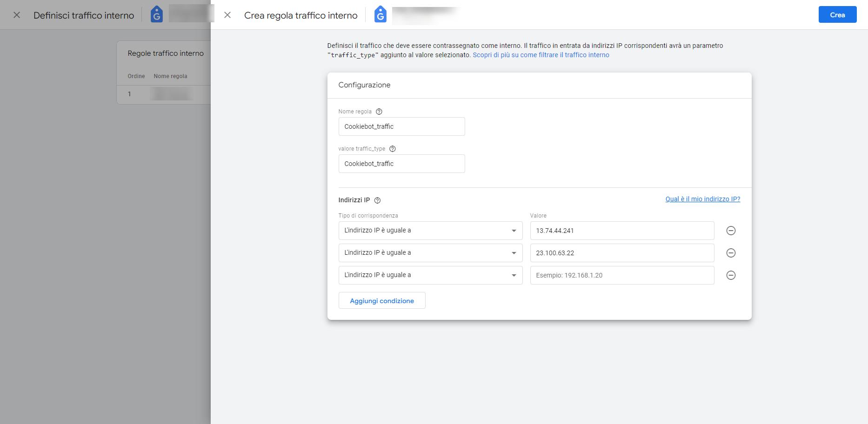868x424 pixels.
Task: Click the Google tag icon in background header
Action: coord(157,15)
